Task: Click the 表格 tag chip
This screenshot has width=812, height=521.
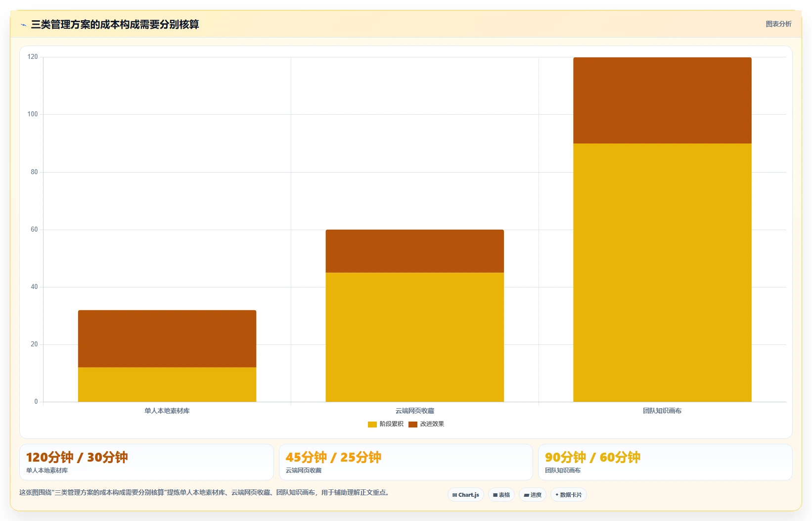Action: coord(501,495)
